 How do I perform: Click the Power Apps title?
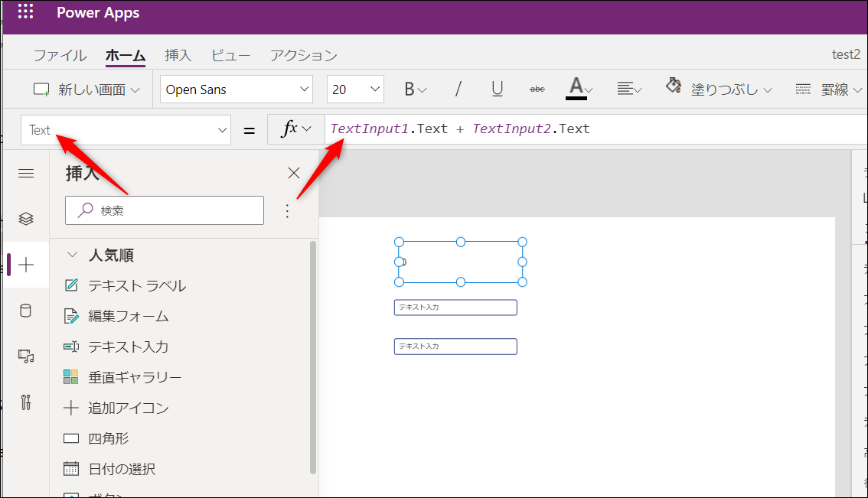98,13
